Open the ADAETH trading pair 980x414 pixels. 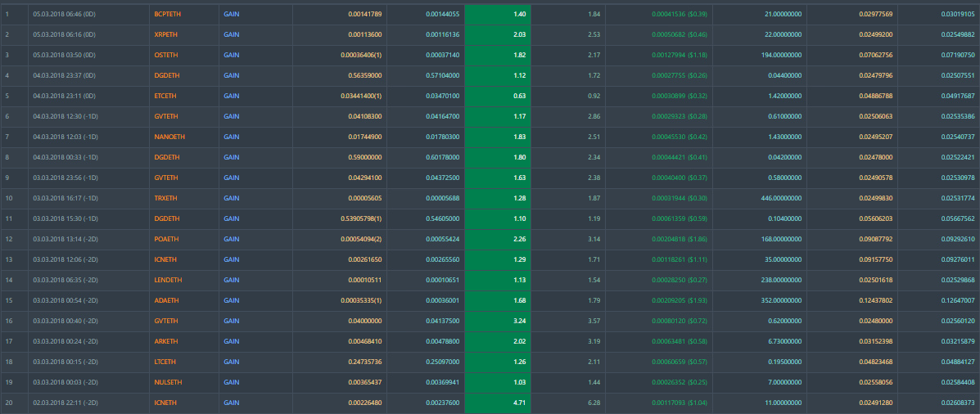coord(166,301)
